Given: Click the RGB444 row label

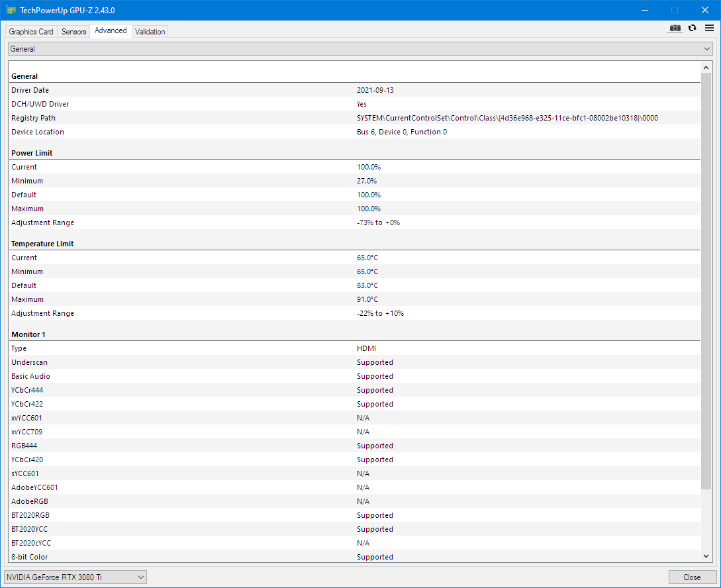Looking at the screenshot, I should 24,446.
